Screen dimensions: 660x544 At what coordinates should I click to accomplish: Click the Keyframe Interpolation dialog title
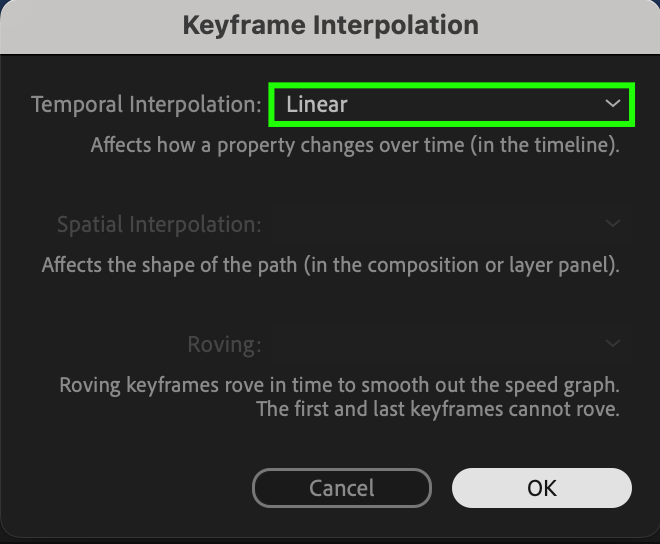(x=330, y=25)
